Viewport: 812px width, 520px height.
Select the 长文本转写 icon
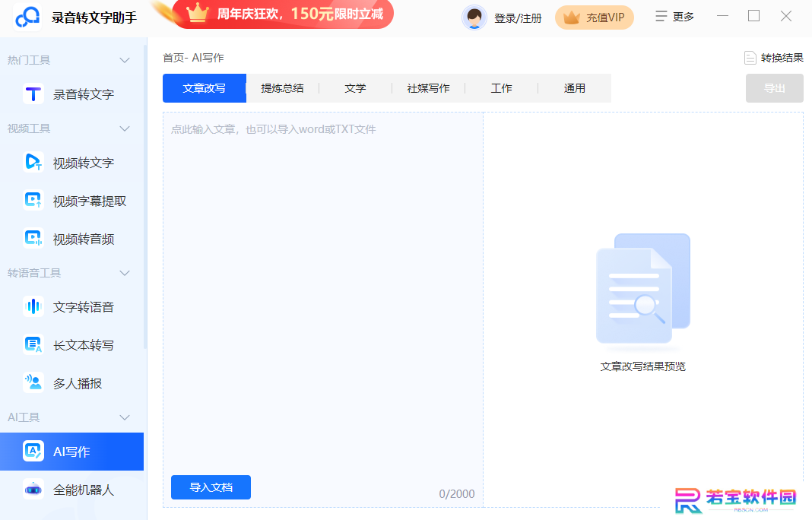pyautogui.click(x=33, y=345)
